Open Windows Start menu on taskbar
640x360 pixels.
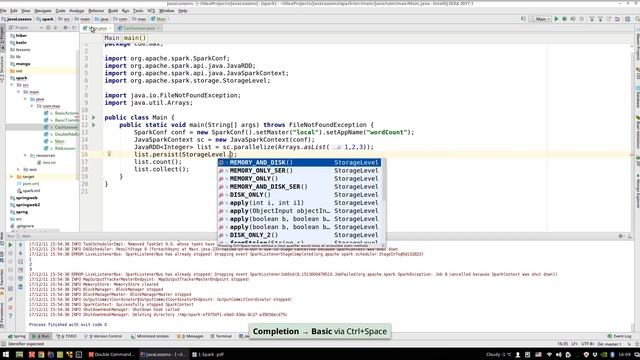click(x=5, y=354)
